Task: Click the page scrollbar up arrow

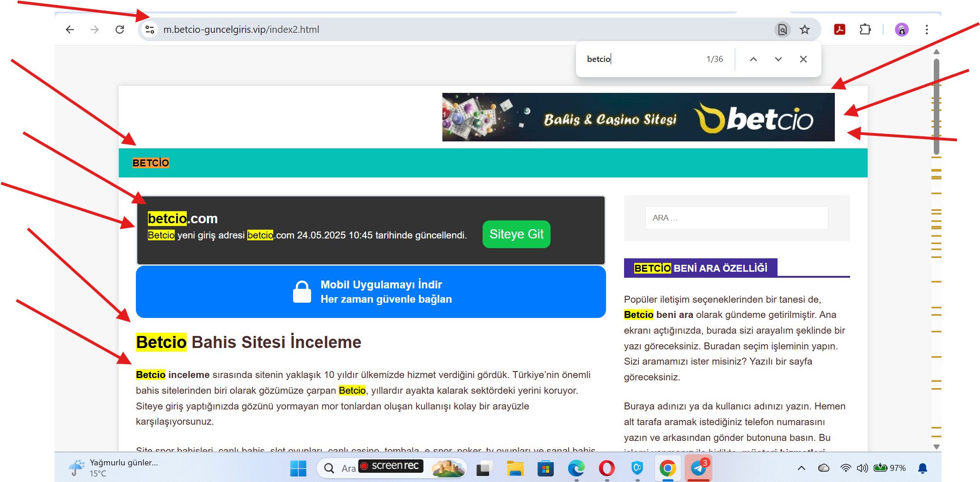Action: coord(937,52)
